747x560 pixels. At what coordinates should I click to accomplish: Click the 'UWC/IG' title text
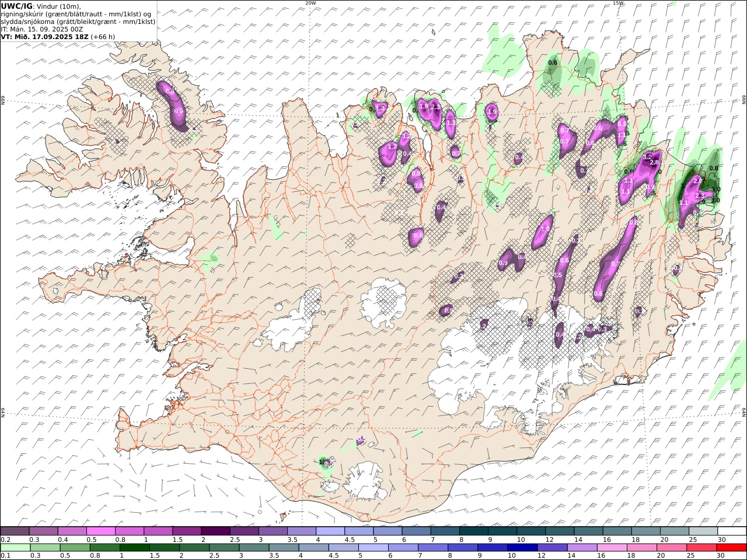pyautogui.click(x=17, y=6)
